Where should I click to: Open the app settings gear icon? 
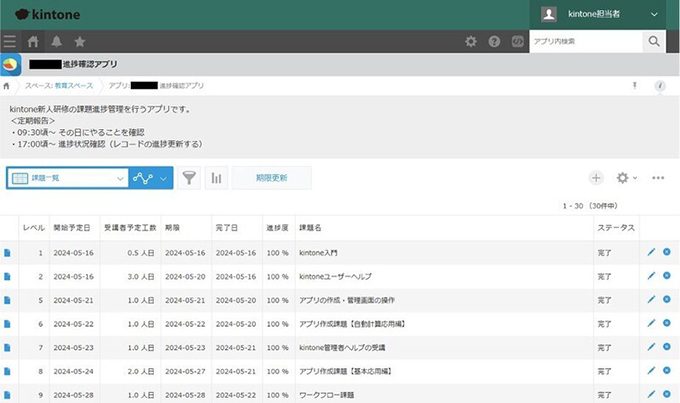point(623,178)
